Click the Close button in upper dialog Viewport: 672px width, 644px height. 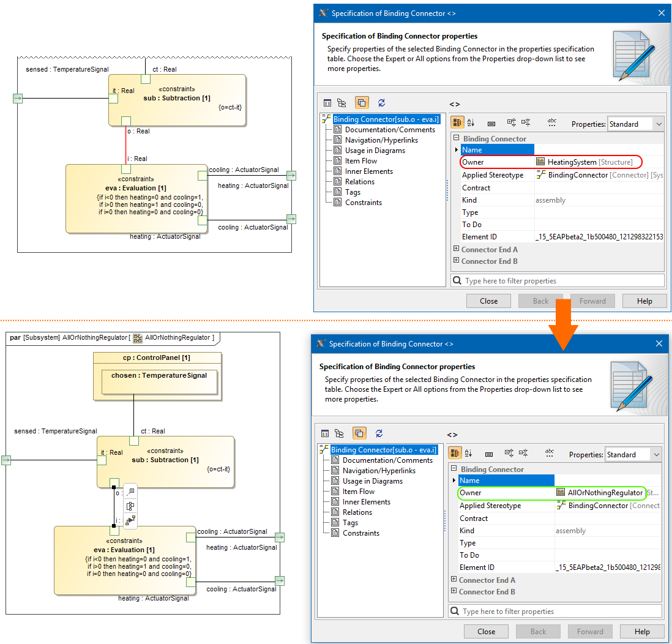pyautogui.click(x=488, y=301)
